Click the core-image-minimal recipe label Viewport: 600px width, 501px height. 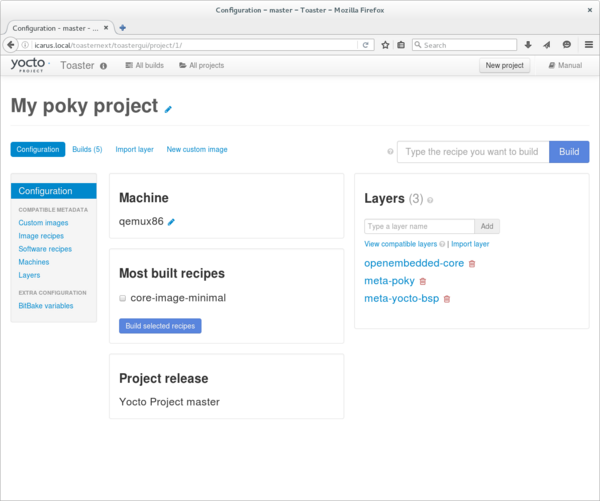pos(178,298)
